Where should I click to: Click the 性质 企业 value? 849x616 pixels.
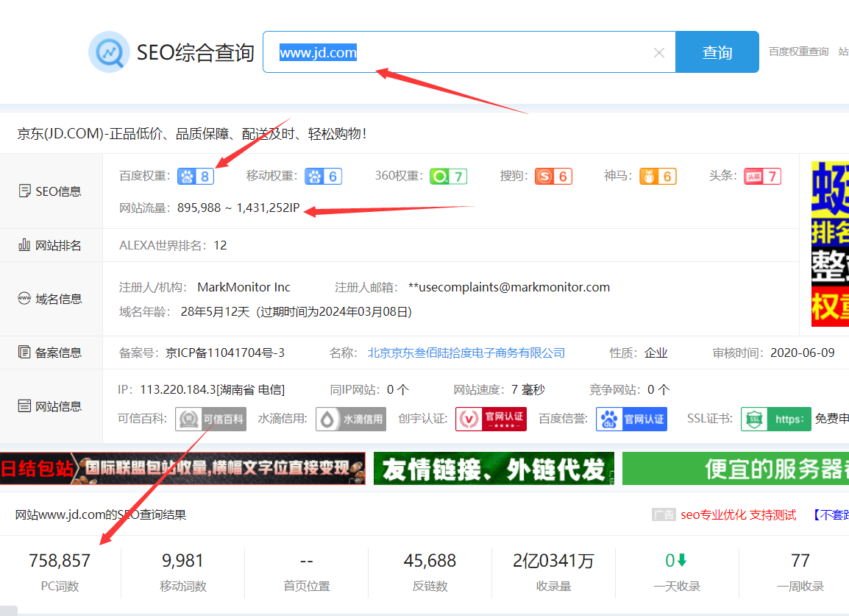[x=656, y=353]
